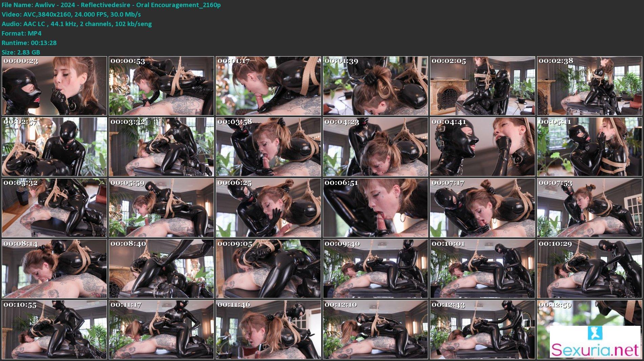Select the frame timestamped 00:04:23

tap(375, 147)
